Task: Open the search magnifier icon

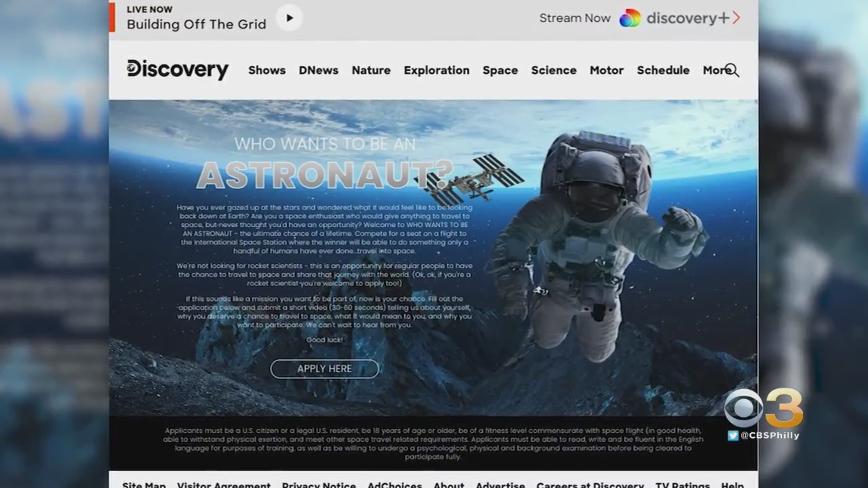Action: click(x=732, y=70)
